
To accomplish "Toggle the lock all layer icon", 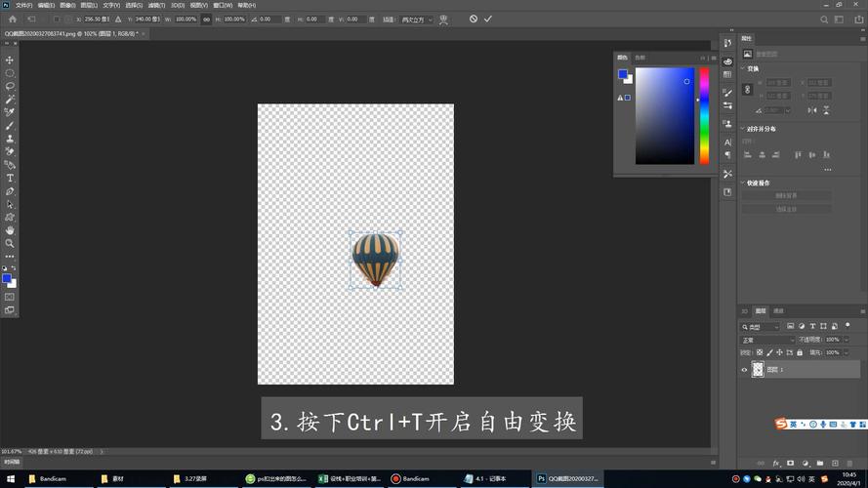I will (x=801, y=352).
